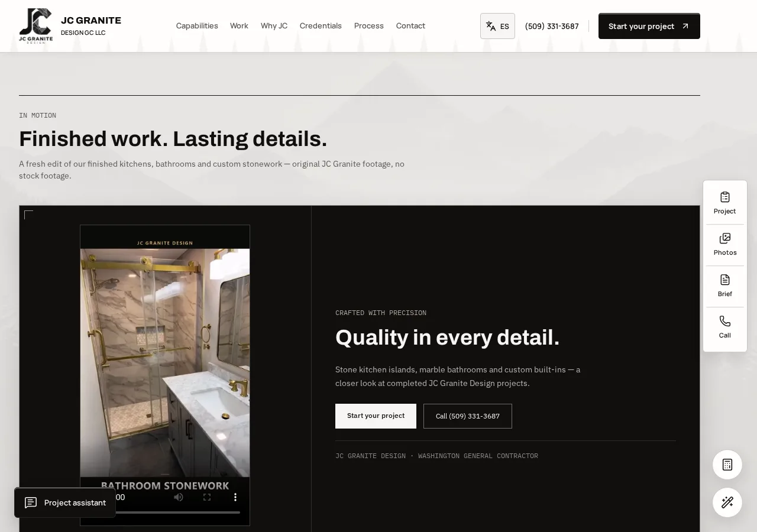Viewport: 757px width, 532px height.
Task: Open the video more options menu
Action: tap(235, 497)
